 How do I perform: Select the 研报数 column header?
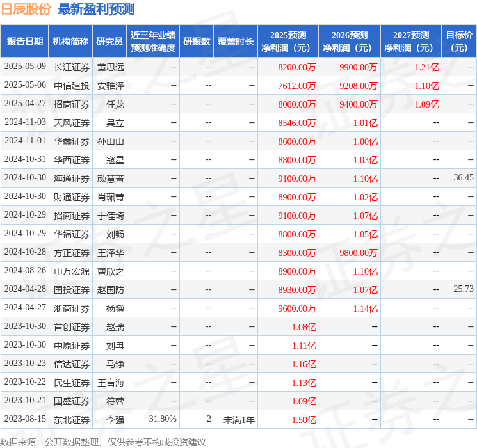point(197,42)
